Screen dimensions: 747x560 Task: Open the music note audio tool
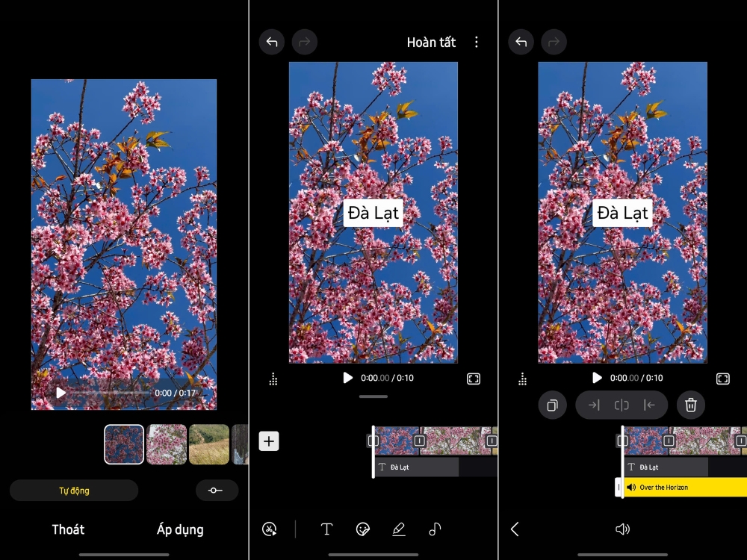(x=435, y=529)
